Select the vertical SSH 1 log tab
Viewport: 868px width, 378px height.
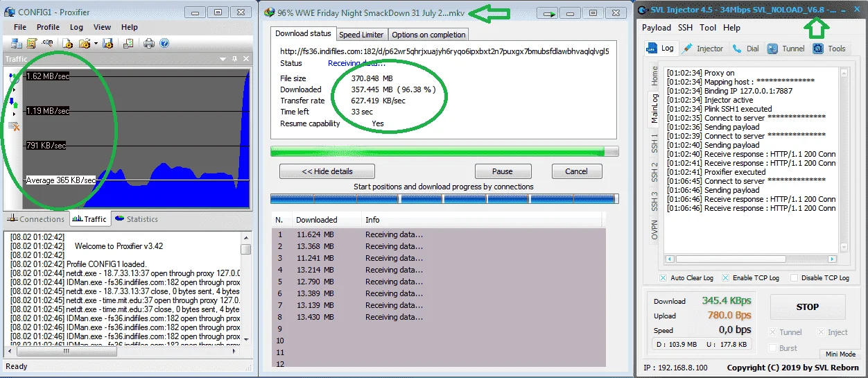point(654,144)
